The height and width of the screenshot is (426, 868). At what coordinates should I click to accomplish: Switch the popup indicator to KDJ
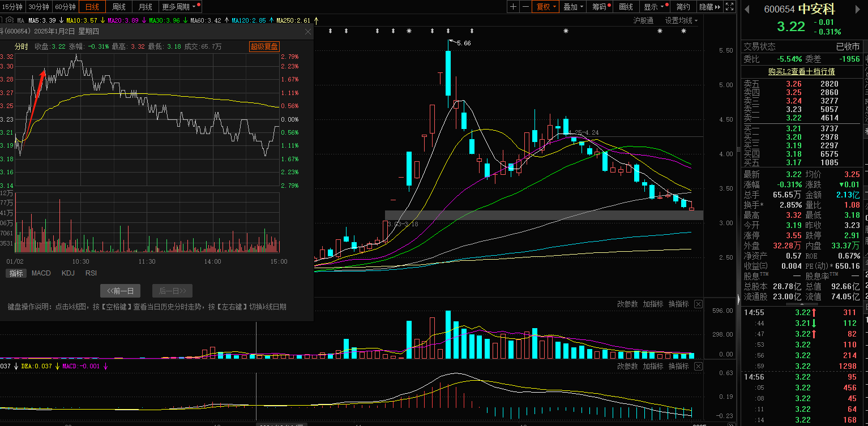(x=68, y=273)
